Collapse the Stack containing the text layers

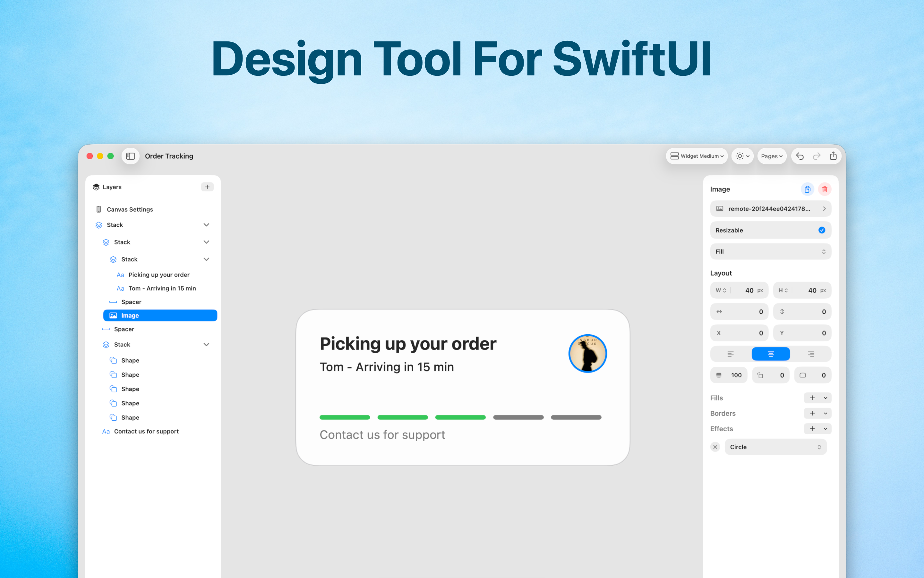(207, 259)
